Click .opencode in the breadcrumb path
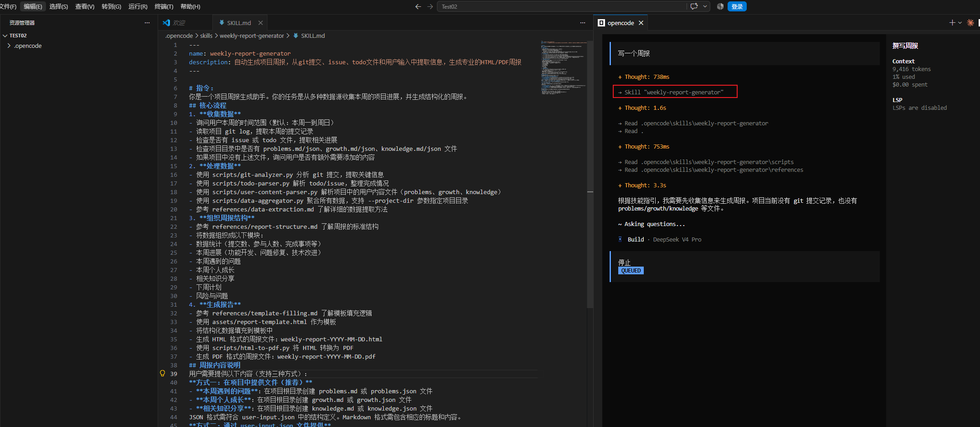Viewport: 980px width, 427px height. [179, 36]
